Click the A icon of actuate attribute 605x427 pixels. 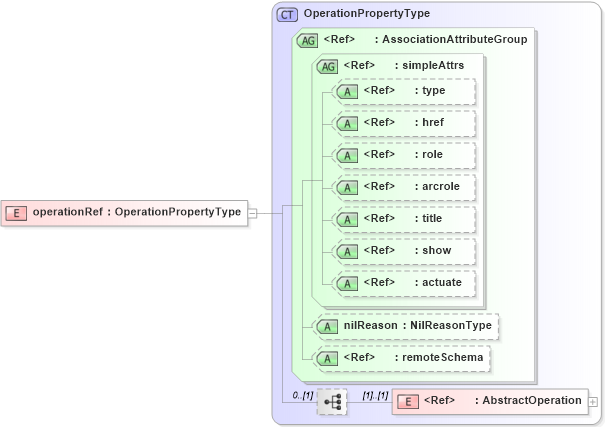pos(347,284)
